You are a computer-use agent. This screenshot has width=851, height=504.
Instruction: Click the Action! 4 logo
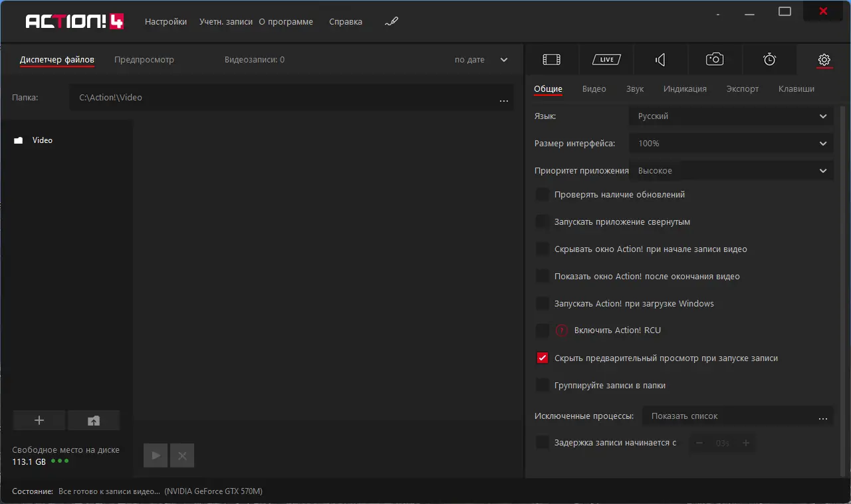pos(74,22)
